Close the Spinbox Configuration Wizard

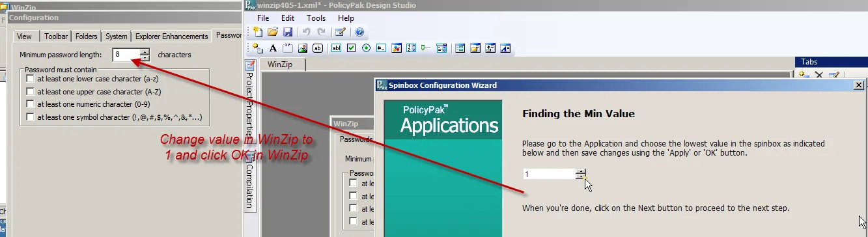click(858, 85)
